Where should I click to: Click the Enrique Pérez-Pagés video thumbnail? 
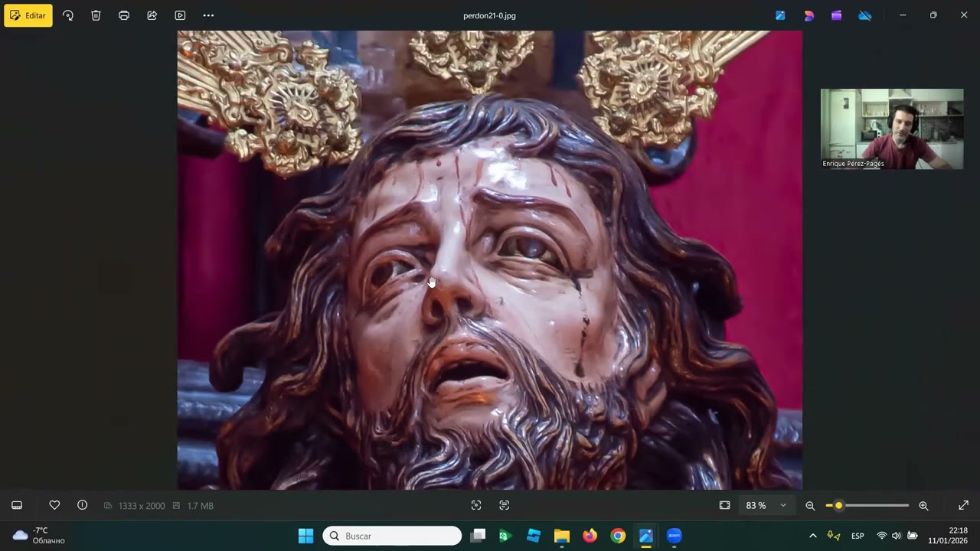892,129
